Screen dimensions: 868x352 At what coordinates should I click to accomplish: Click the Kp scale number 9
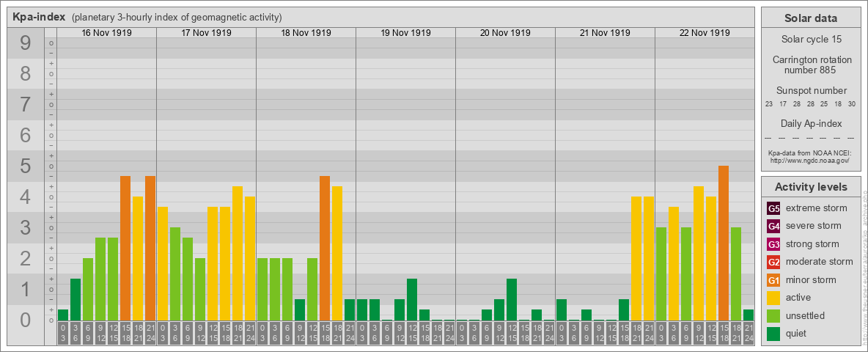[x=26, y=43]
